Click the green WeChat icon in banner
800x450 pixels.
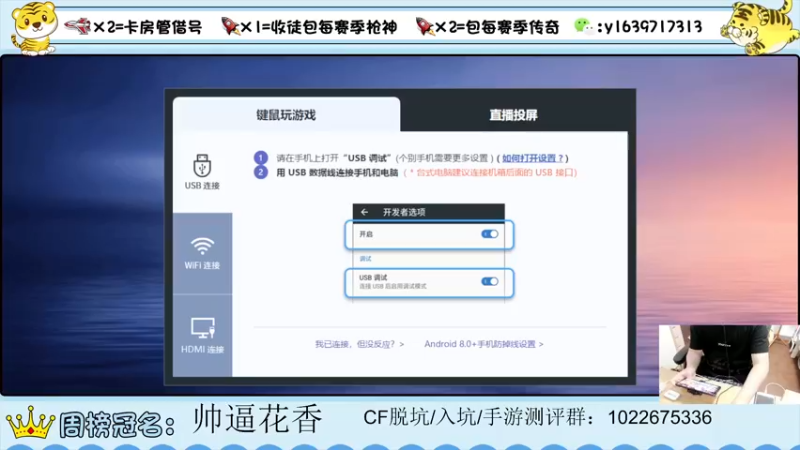pos(583,26)
